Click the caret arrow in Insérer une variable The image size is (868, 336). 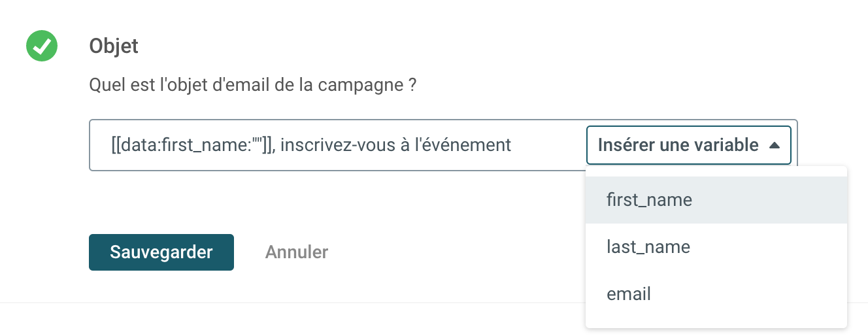coord(775,145)
